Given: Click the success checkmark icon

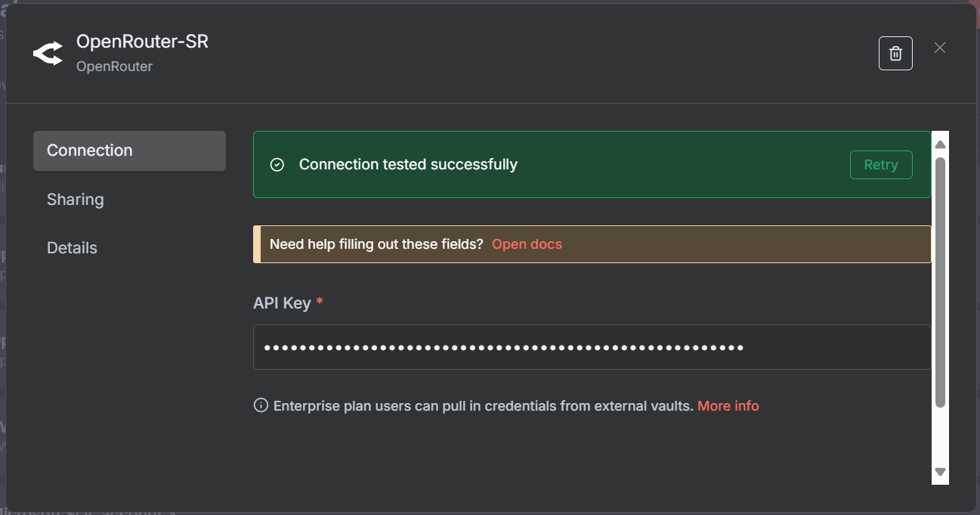Looking at the screenshot, I should click(277, 165).
